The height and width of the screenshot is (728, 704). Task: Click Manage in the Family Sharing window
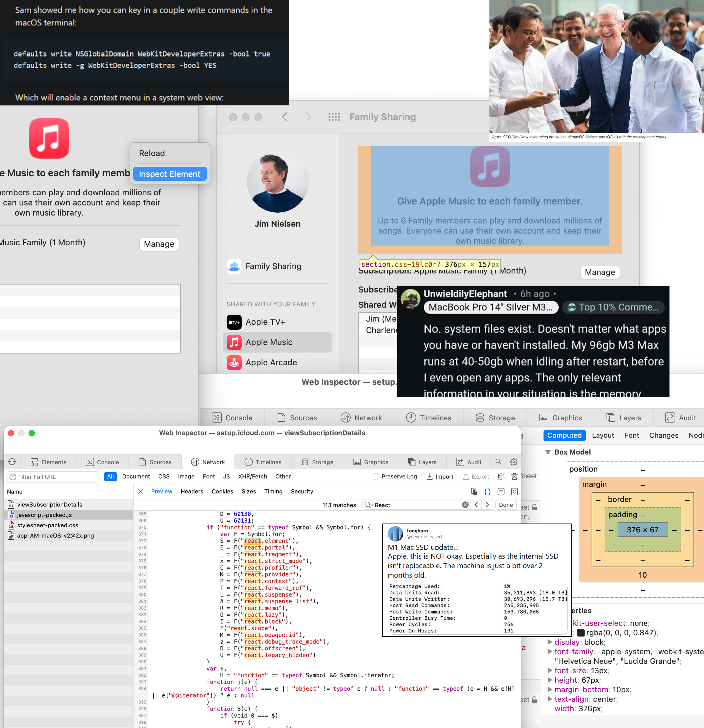[600, 272]
